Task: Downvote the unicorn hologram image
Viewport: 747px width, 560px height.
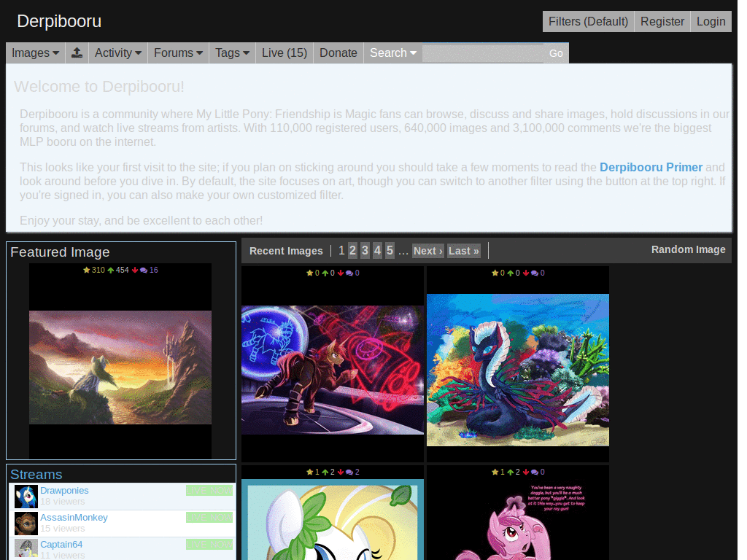Action: coord(340,273)
